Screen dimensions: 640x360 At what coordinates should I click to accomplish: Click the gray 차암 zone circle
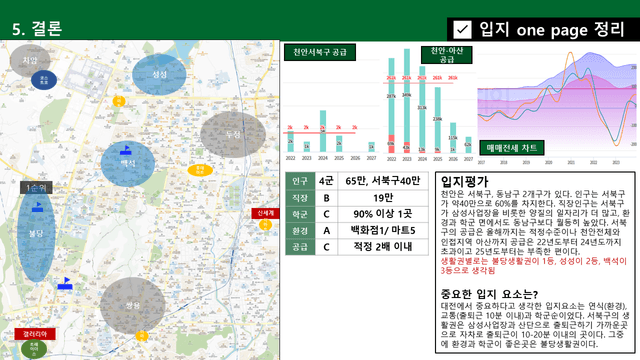pyautogui.click(x=30, y=60)
